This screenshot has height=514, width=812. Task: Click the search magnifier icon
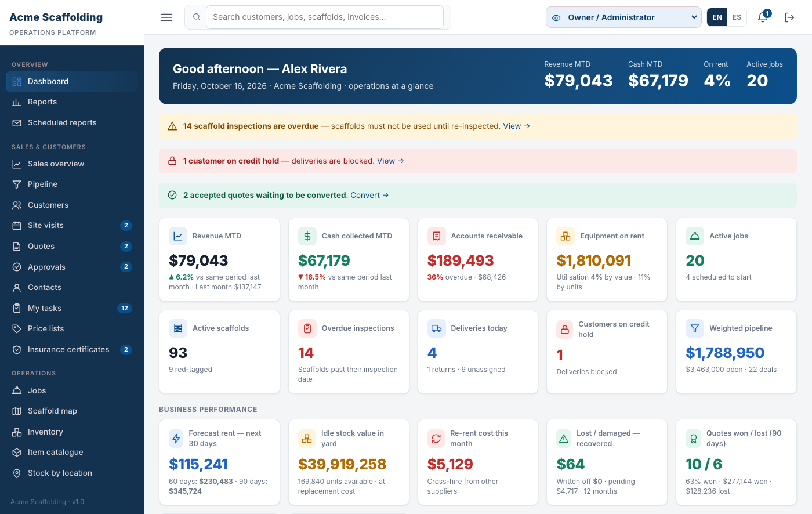[x=197, y=17]
